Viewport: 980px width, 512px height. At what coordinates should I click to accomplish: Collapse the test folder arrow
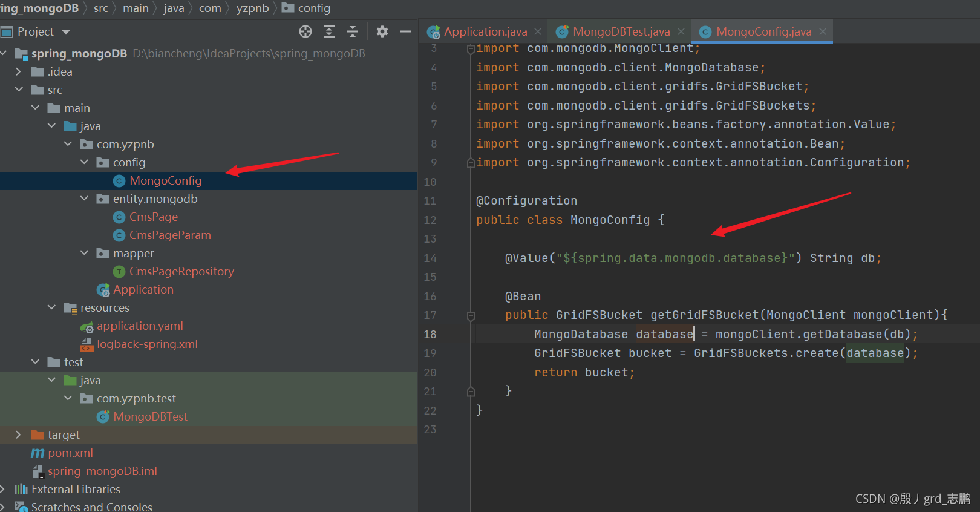point(35,362)
